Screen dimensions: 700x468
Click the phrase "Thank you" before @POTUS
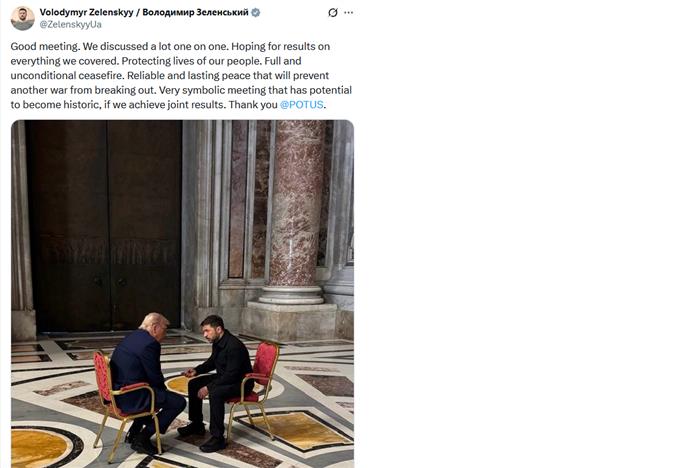[253, 104]
